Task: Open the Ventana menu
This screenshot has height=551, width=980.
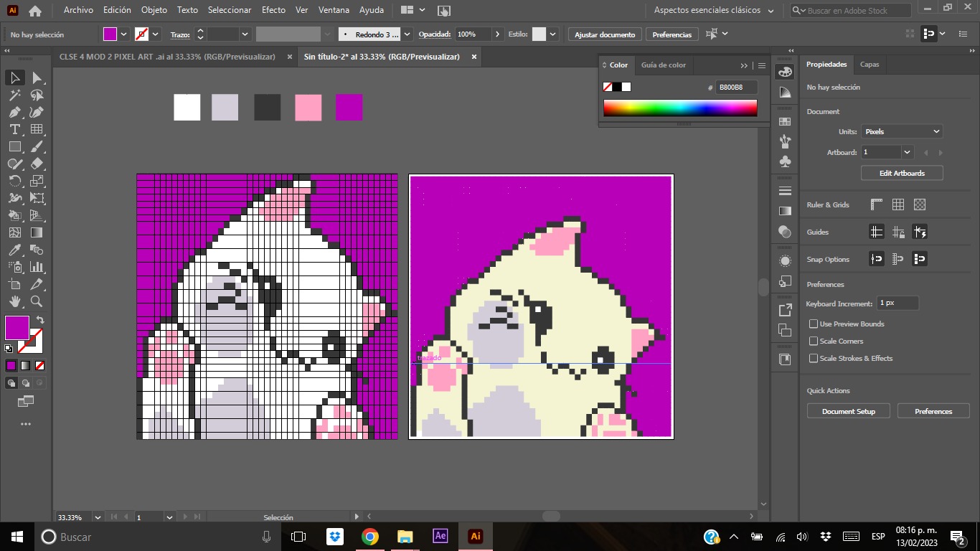Action: (334, 10)
